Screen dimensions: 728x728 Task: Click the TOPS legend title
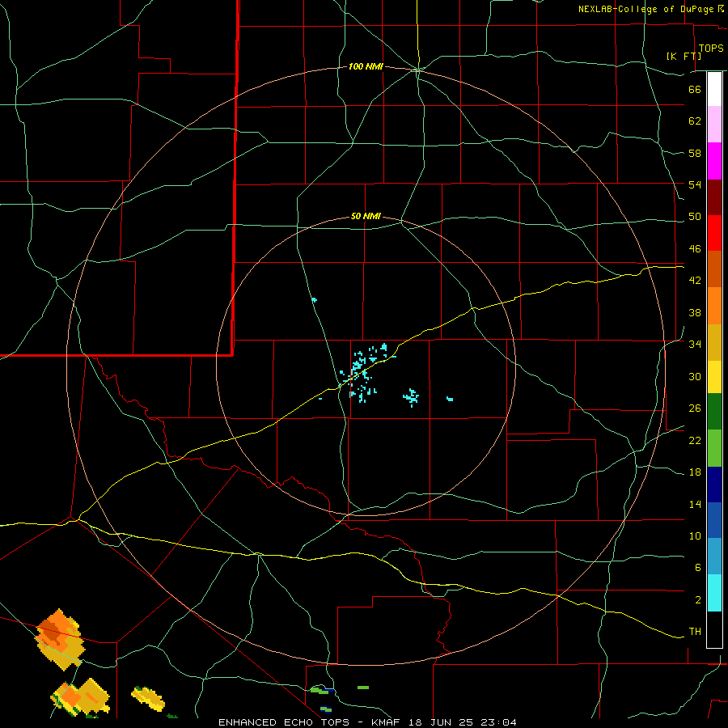pyautogui.click(x=711, y=48)
